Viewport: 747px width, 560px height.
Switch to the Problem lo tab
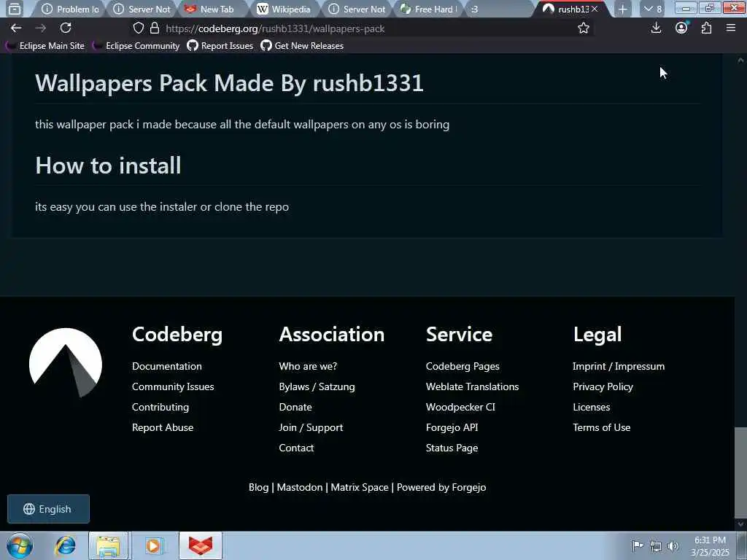coord(70,9)
